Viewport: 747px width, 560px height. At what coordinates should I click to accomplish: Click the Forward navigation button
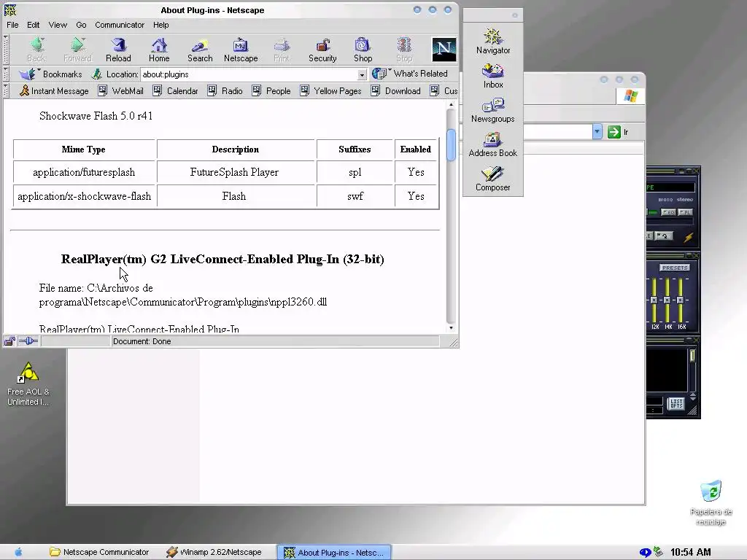[77, 50]
